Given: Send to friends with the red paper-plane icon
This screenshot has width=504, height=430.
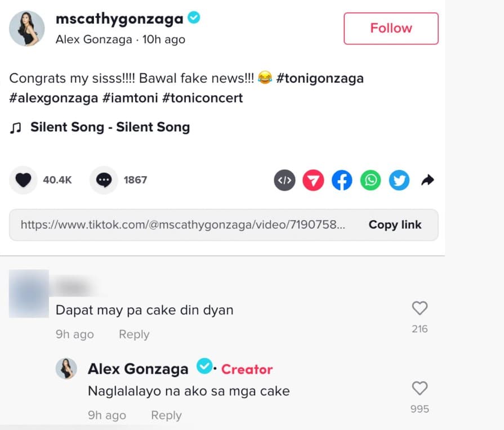Looking at the screenshot, I should [314, 180].
